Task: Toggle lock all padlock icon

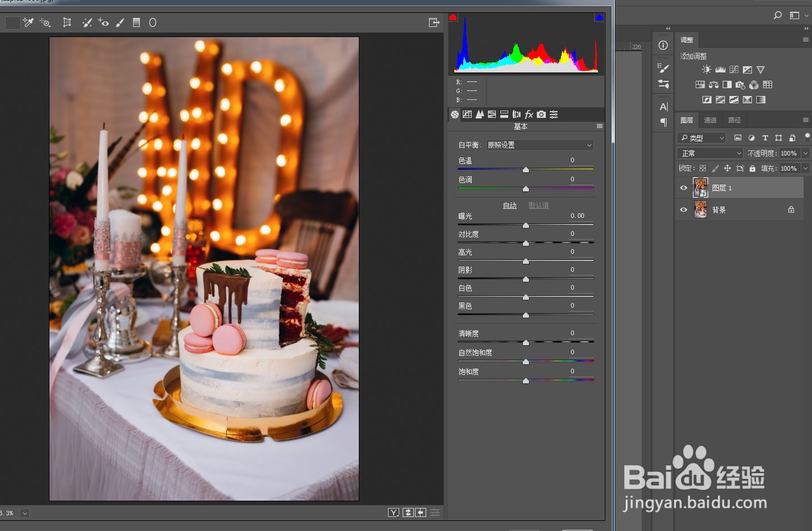Action: (x=752, y=168)
